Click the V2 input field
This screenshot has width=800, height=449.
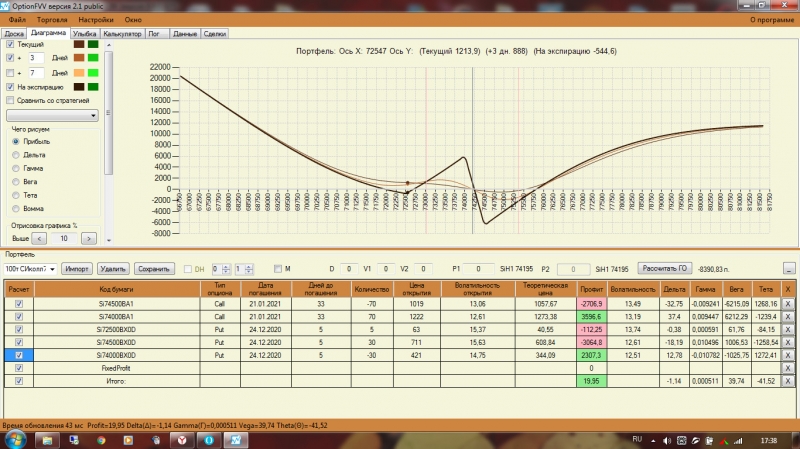(423, 269)
